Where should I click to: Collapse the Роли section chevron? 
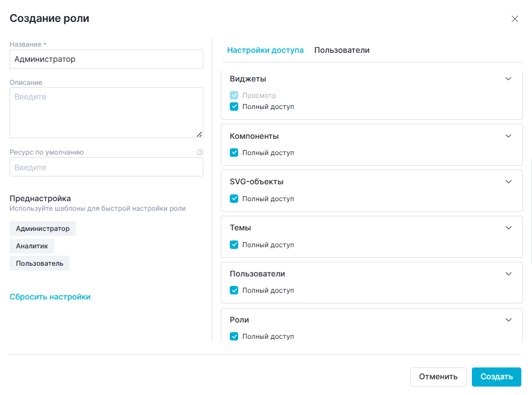click(x=508, y=320)
